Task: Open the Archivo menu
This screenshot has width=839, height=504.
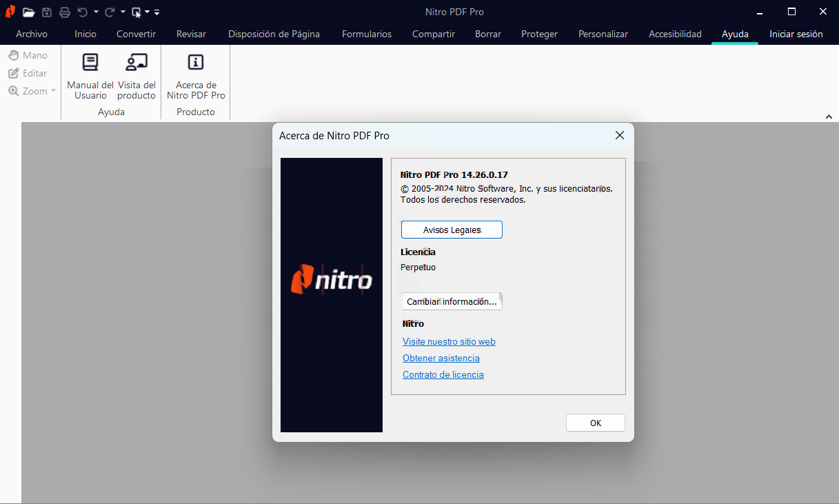Action: 32,34
